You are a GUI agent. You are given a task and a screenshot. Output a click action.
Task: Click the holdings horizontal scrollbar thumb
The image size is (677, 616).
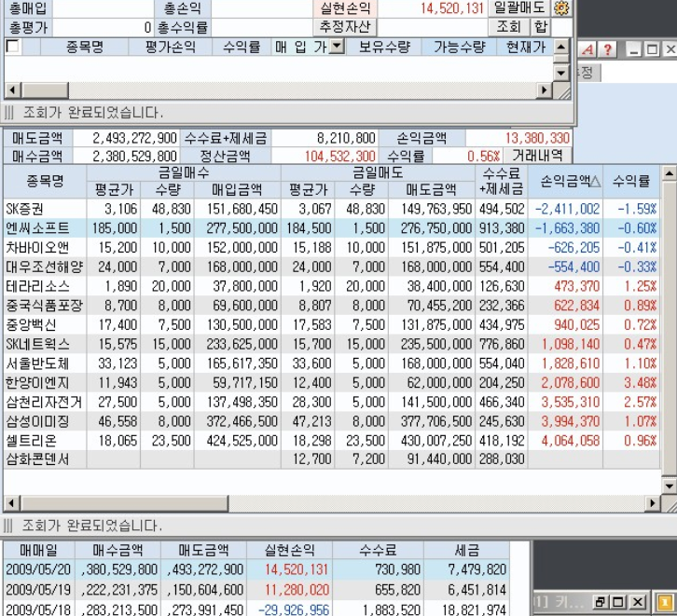pos(45,90)
